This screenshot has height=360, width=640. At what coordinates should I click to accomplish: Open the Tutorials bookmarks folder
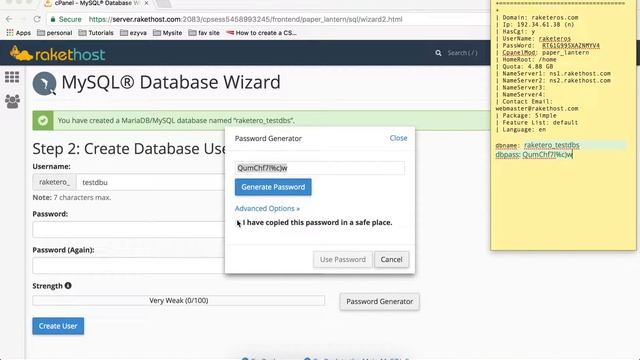96,33
